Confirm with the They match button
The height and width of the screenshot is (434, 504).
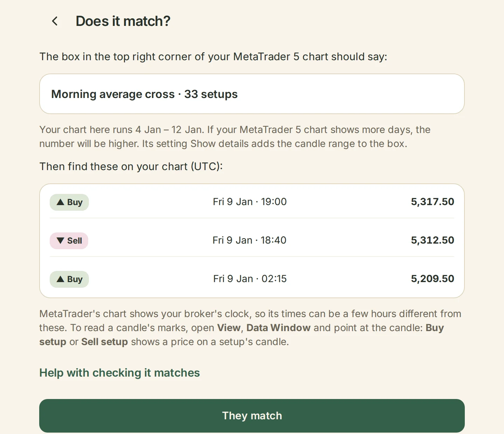pos(252,416)
